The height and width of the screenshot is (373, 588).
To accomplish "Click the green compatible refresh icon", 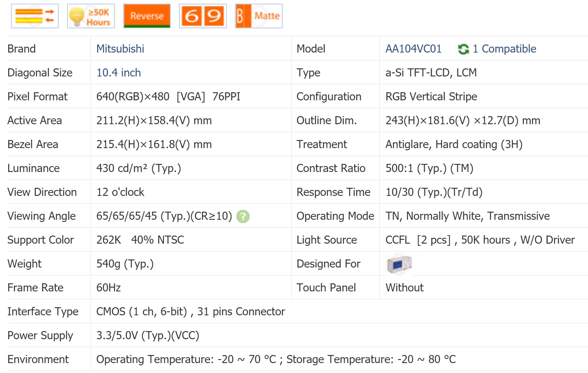I will point(463,49).
